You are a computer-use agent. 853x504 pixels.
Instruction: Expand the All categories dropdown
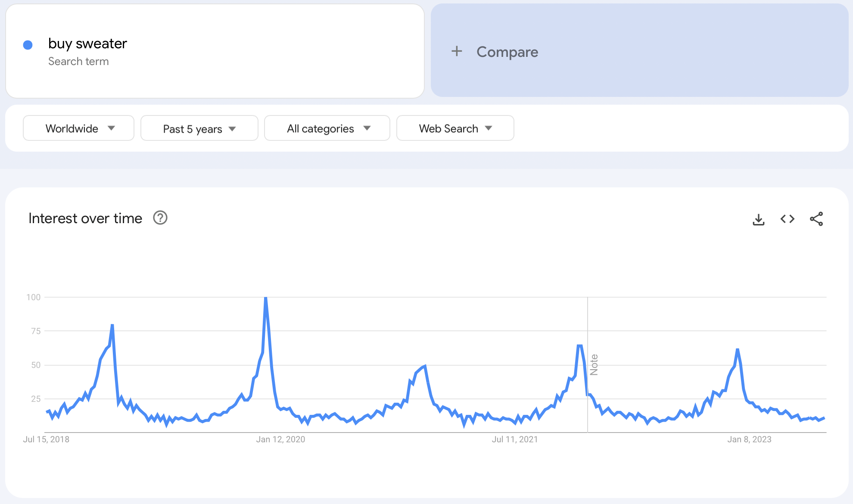[x=327, y=128]
